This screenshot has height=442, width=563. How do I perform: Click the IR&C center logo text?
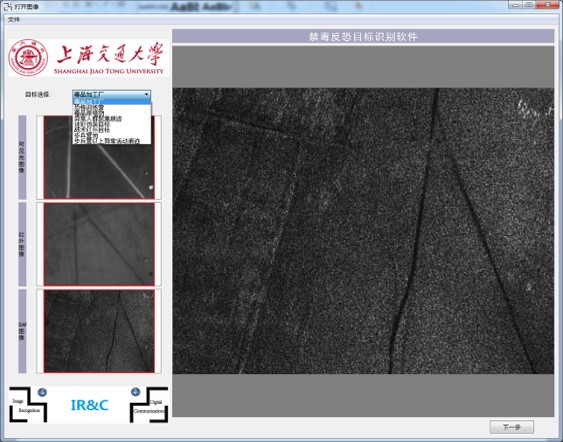(x=89, y=405)
